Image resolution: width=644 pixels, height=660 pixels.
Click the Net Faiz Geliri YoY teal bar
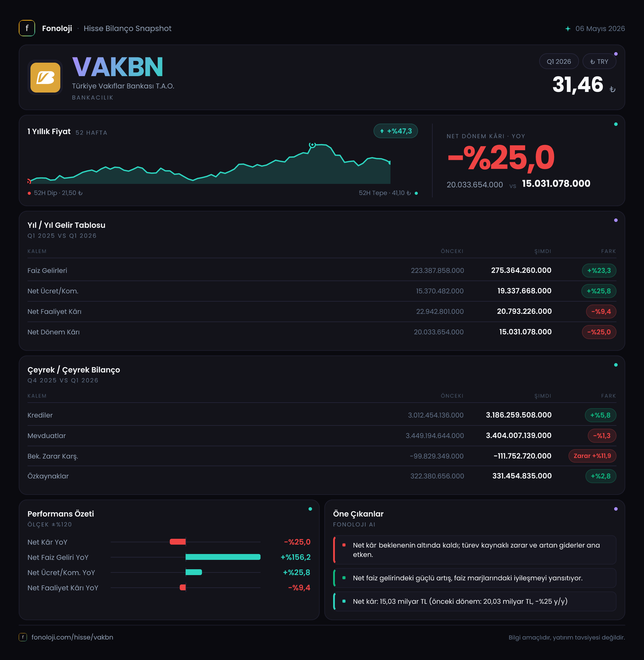pyautogui.click(x=223, y=557)
